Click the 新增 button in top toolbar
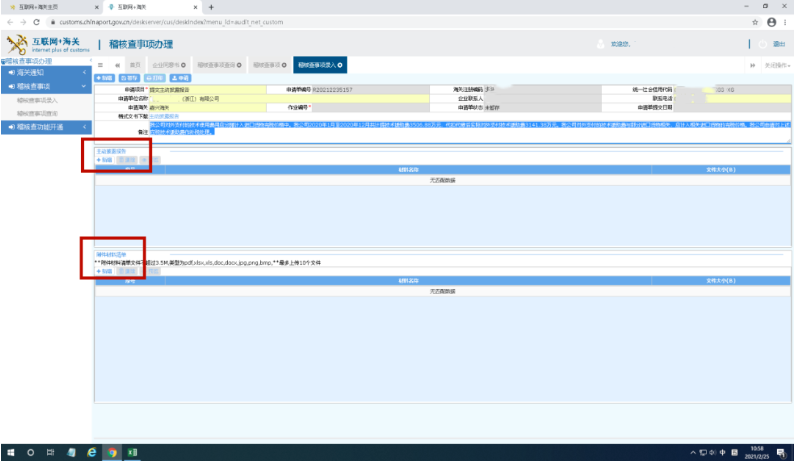The height and width of the screenshot is (462, 795). [x=104, y=78]
